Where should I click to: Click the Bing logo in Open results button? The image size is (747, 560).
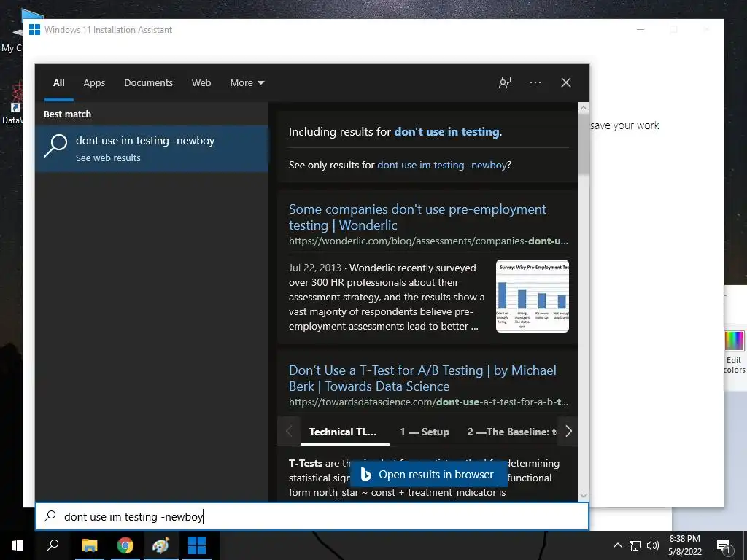point(366,474)
